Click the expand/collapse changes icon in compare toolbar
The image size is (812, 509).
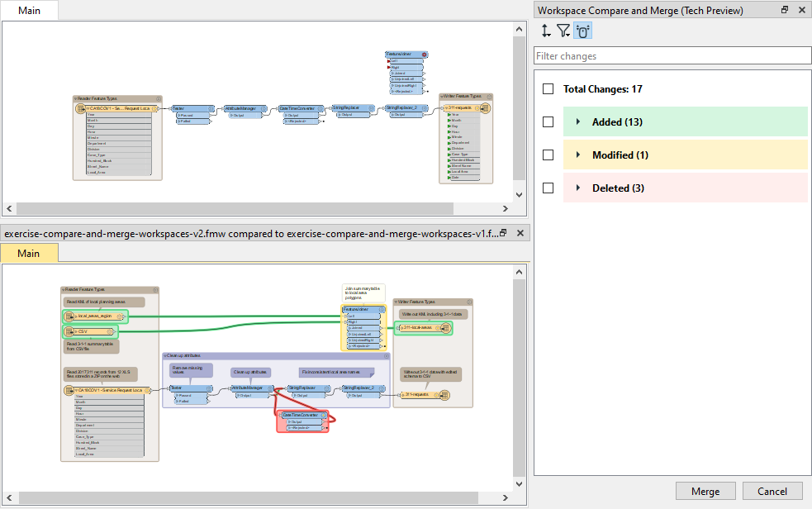coord(544,30)
